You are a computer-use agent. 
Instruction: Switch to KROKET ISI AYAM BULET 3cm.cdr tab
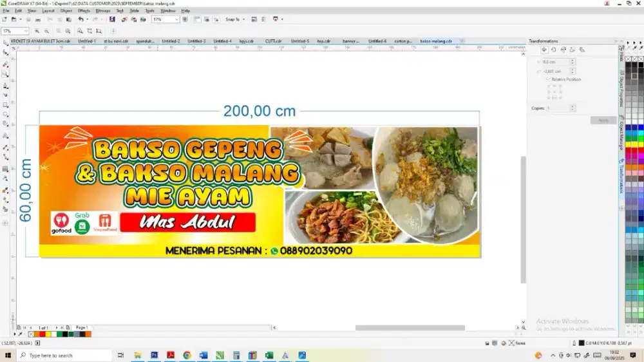40,41
